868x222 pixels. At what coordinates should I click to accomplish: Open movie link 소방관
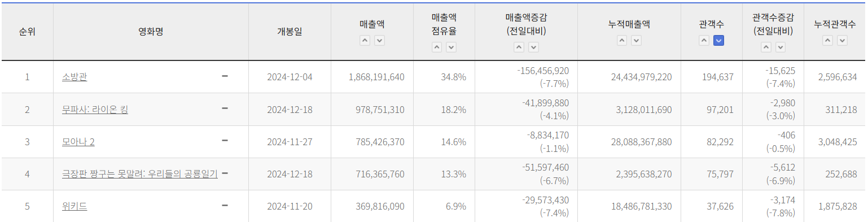point(74,77)
